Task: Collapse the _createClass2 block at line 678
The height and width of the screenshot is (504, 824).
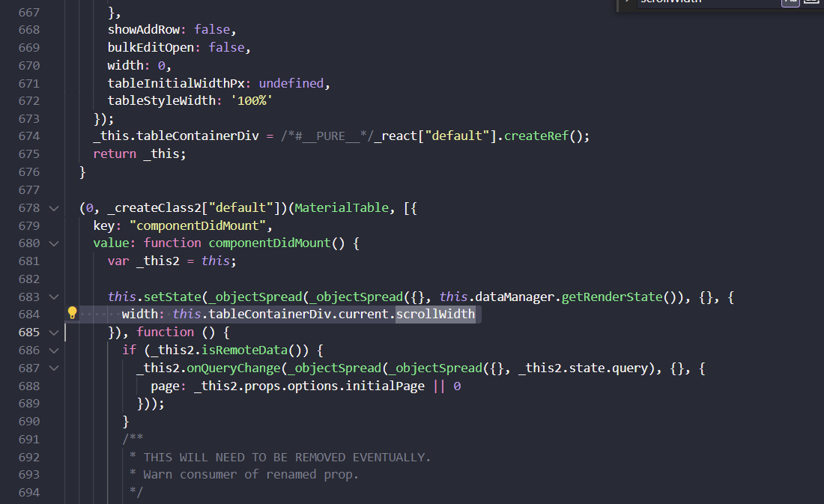Action: (x=53, y=207)
